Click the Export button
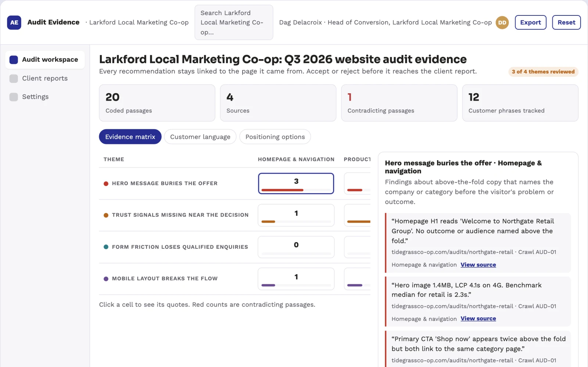Viewport: 588px width, 367px height. point(530,22)
